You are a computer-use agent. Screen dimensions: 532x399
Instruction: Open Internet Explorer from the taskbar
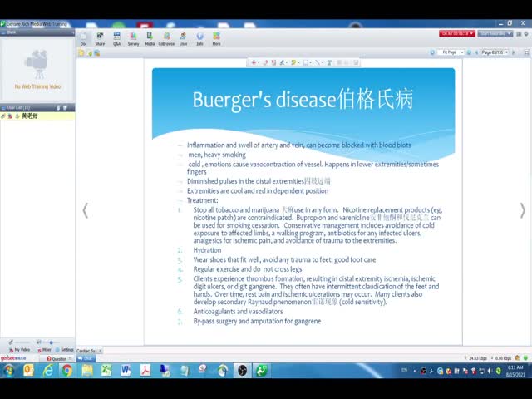tap(48, 371)
